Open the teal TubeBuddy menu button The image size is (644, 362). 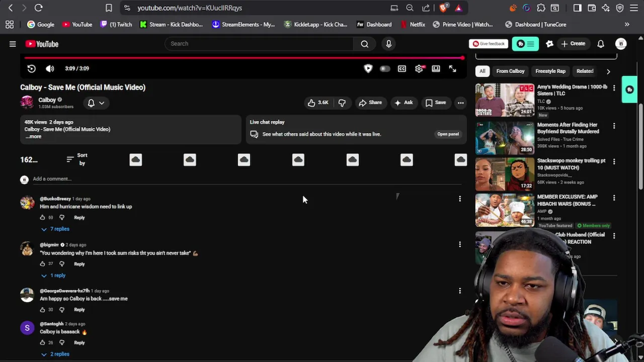pos(525,44)
